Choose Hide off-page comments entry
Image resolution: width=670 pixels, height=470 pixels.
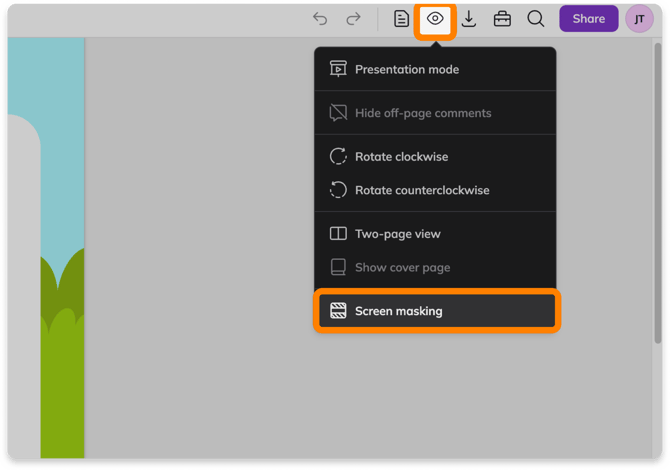pyautogui.click(x=435, y=113)
